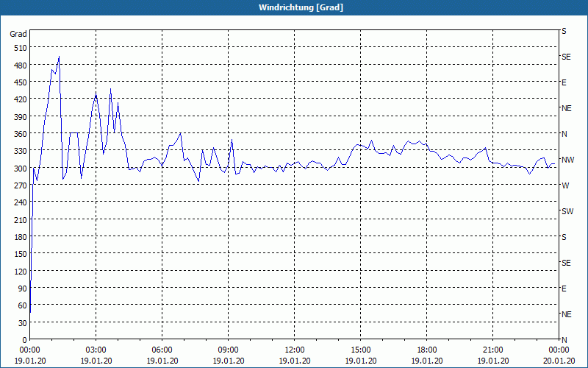Click the "00:00" time label above first 19.01.20
Viewport: 588px width, 368px height.
click(29, 350)
